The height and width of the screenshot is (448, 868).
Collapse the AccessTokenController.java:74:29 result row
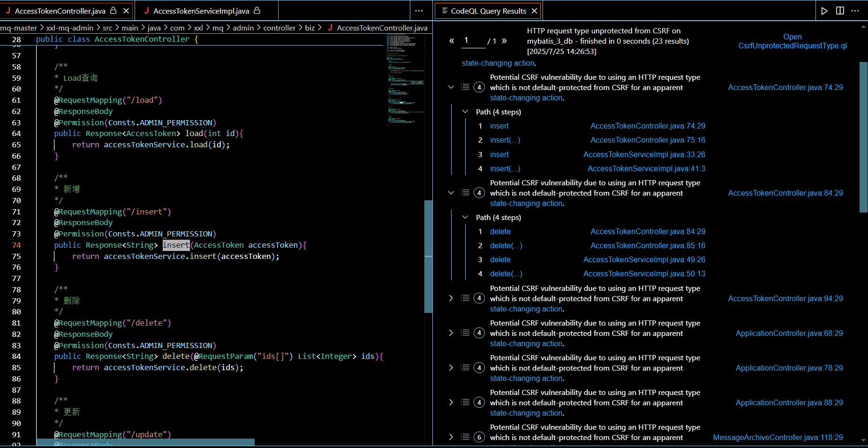pos(451,87)
